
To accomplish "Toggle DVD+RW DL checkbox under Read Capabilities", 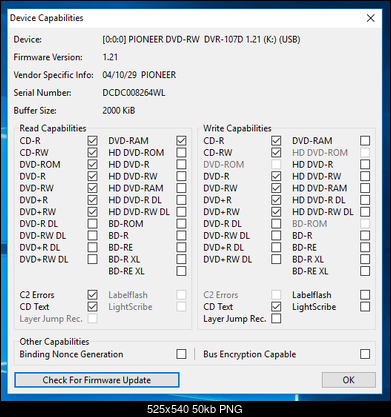I will tap(92, 259).
